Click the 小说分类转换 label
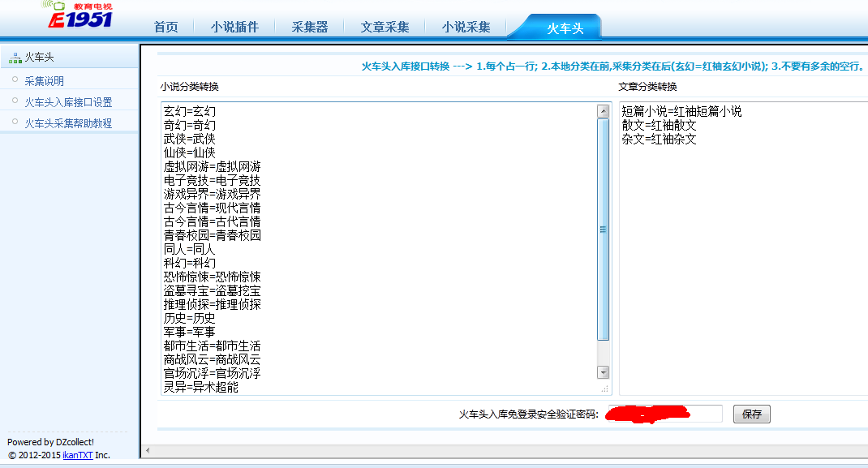The width and height of the screenshot is (868, 468). (189, 87)
